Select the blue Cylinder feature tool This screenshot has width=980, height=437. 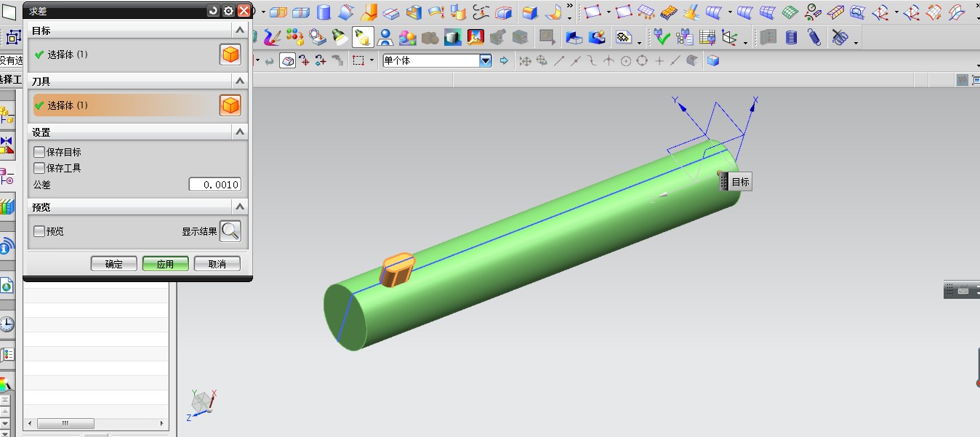pos(324,12)
